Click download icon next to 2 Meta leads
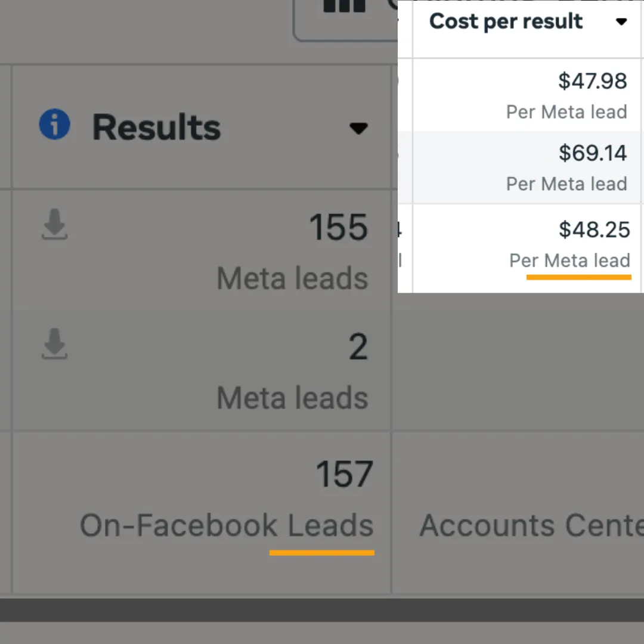 [55, 344]
